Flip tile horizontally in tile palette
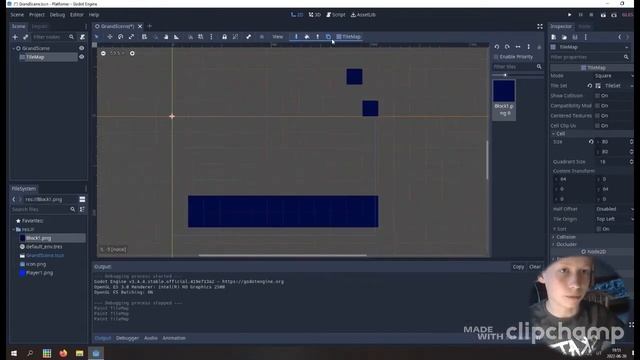This screenshot has height=360, width=640. pyautogui.click(x=518, y=47)
